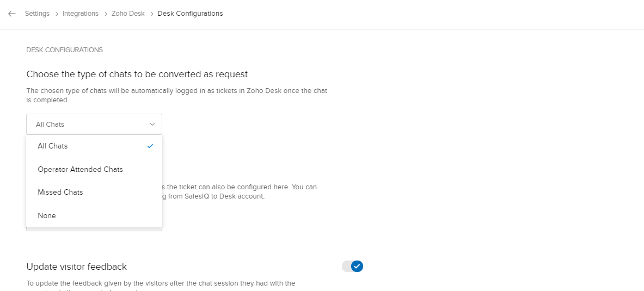The width and height of the screenshot is (644, 291).
Task: Open the Integrations breadcrumb link
Action: (x=81, y=14)
